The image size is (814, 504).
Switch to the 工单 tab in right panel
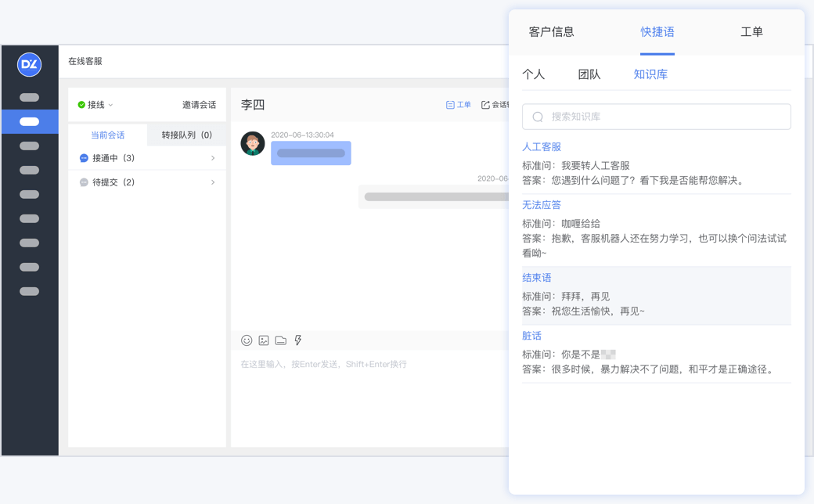(x=751, y=32)
